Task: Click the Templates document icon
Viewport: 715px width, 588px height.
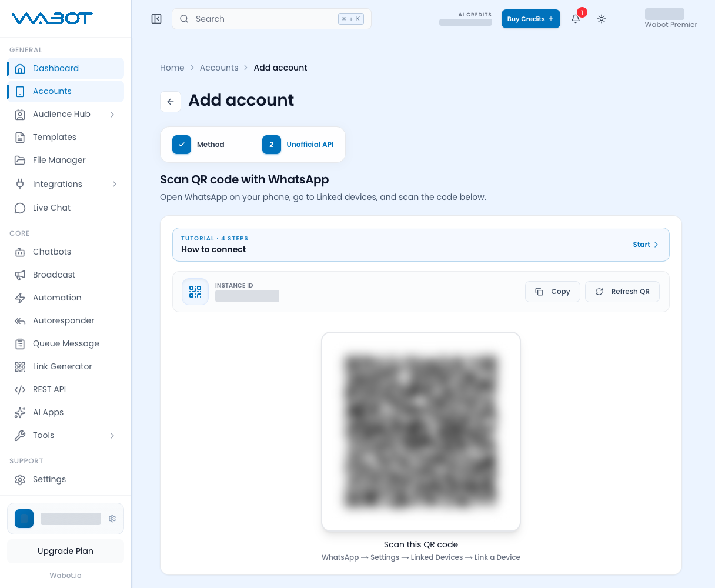Action: point(20,137)
